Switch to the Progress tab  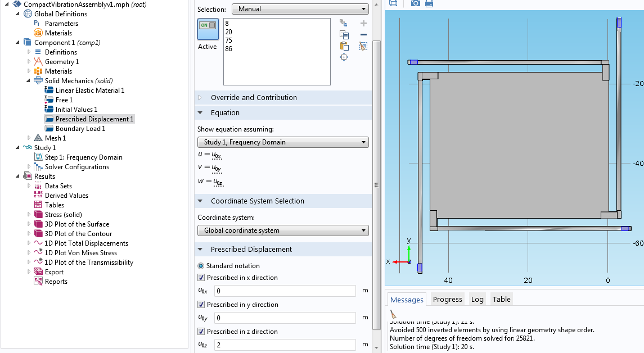447,300
